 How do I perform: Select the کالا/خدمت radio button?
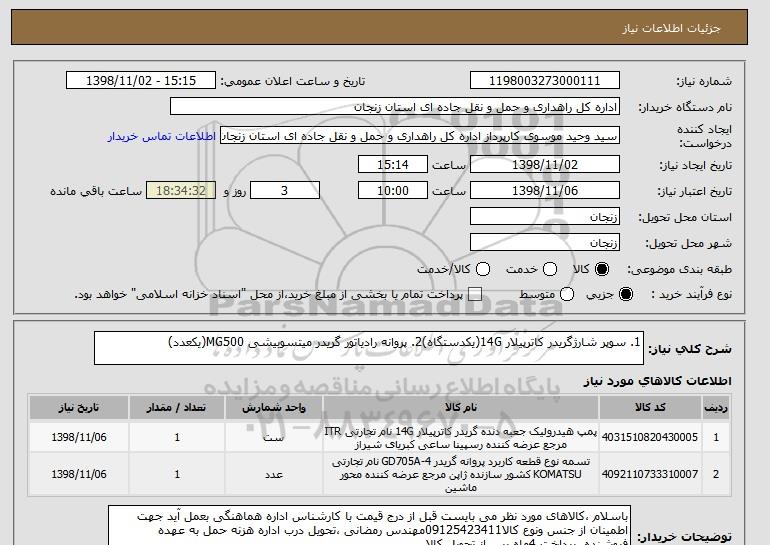click(x=483, y=269)
